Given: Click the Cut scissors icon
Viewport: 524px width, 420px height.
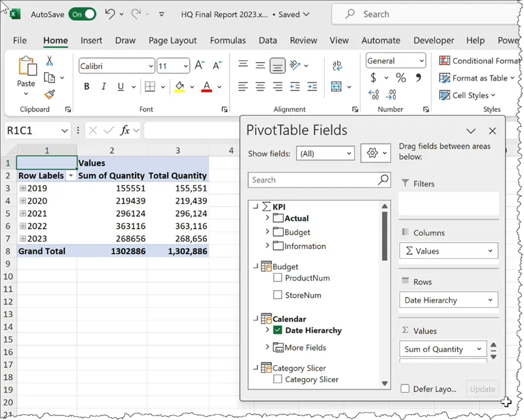Looking at the screenshot, I should click(x=49, y=61).
